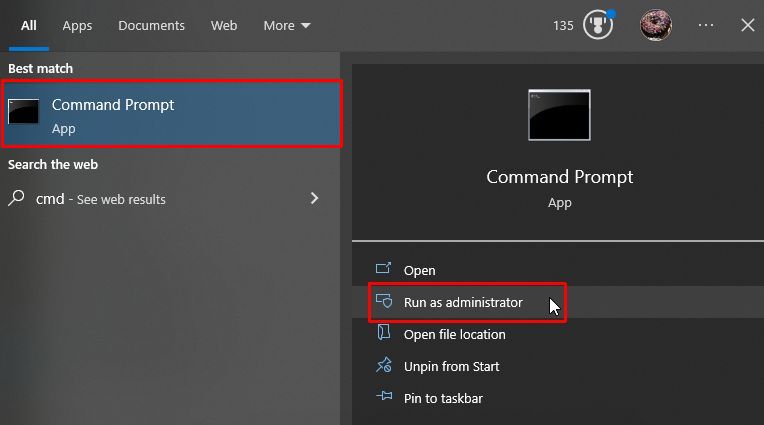Open the three-dots options menu

tap(706, 25)
